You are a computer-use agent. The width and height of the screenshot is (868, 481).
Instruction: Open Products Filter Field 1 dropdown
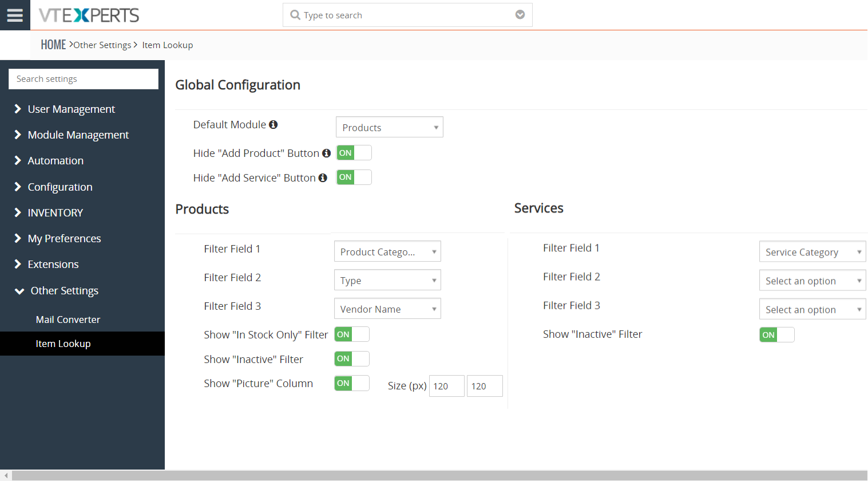(387, 251)
